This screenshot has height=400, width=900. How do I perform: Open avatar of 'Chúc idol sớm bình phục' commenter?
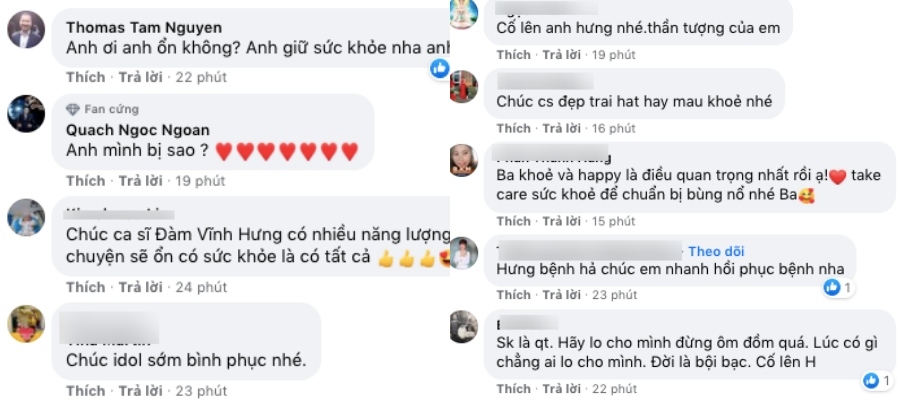click(26, 324)
